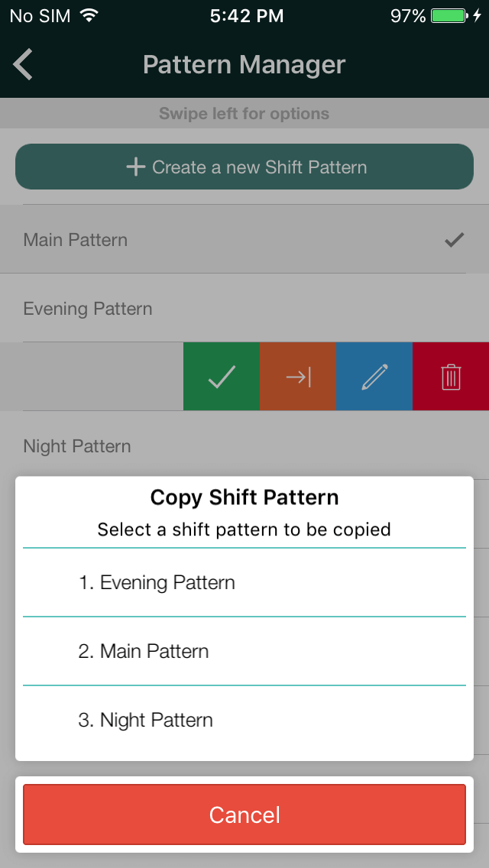
Task: Tap the green checkmark swipe action
Action: pyautogui.click(x=222, y=377)
